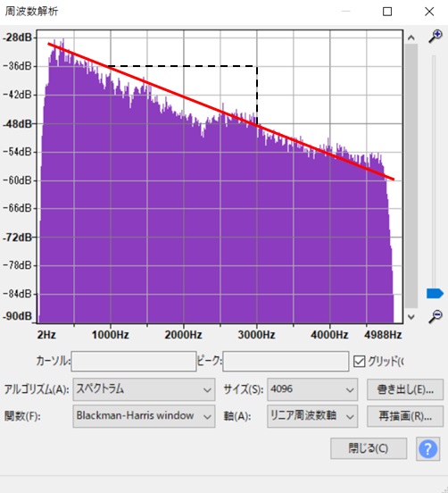Open the サイズ dropdown showing 4096

[x=312, y=389]
